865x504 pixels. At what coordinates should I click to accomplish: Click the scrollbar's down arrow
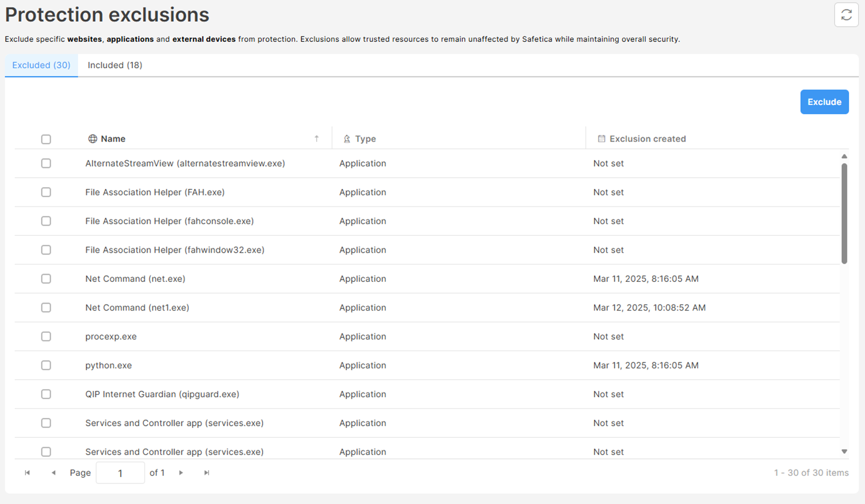844,451
